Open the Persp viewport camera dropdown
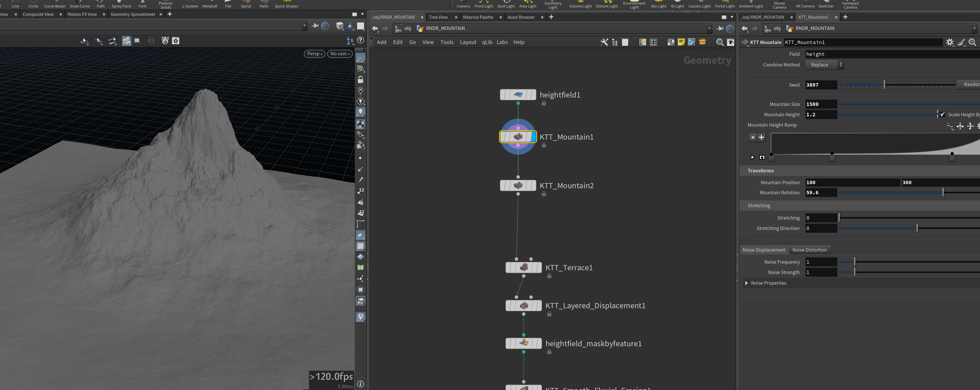This screenshot has height=390, width=980. (314, 54)
